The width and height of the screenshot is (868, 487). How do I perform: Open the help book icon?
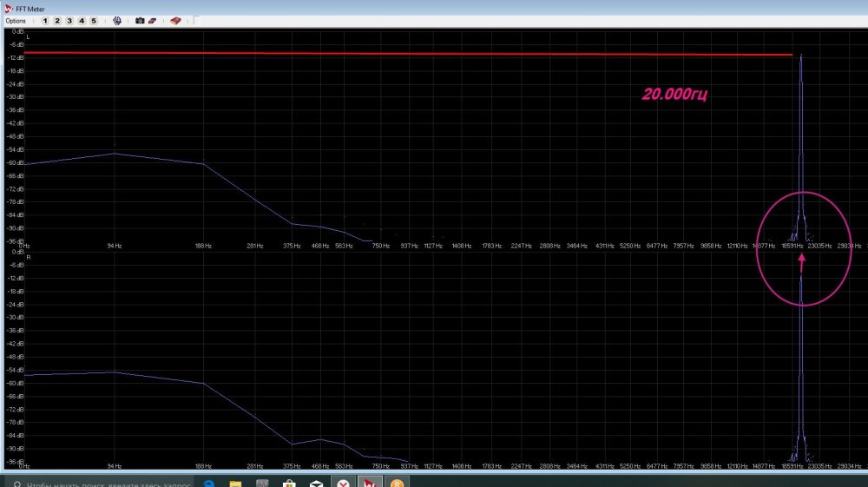pyautogui.click(x=175, y=20)
